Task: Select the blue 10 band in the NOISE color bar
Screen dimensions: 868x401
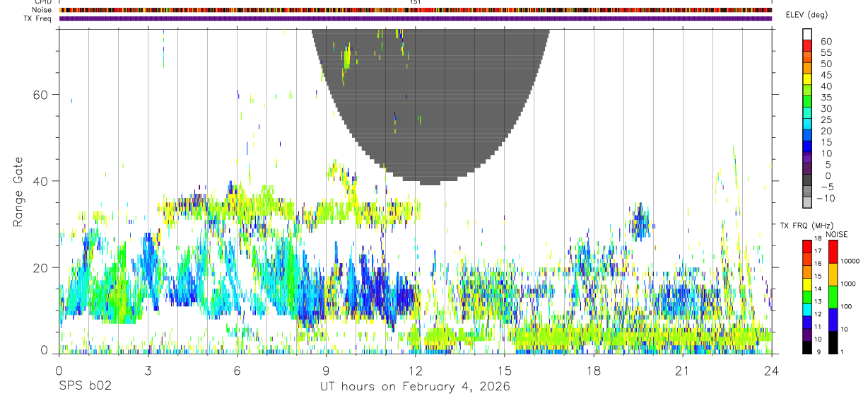Action: [x=832, y=320]
